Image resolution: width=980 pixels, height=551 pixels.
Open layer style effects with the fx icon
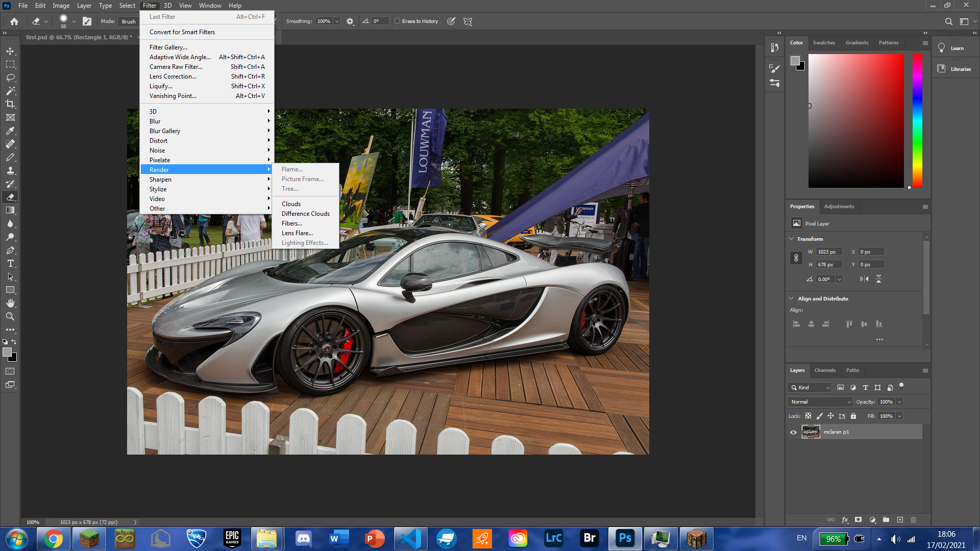[x=845, y=520]
